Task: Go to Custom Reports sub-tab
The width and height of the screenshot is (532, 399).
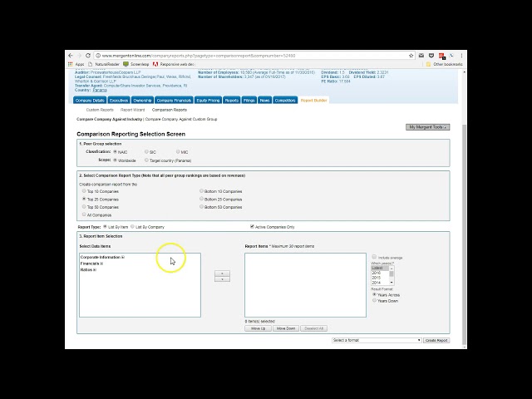Action: (x=100, y=110)
